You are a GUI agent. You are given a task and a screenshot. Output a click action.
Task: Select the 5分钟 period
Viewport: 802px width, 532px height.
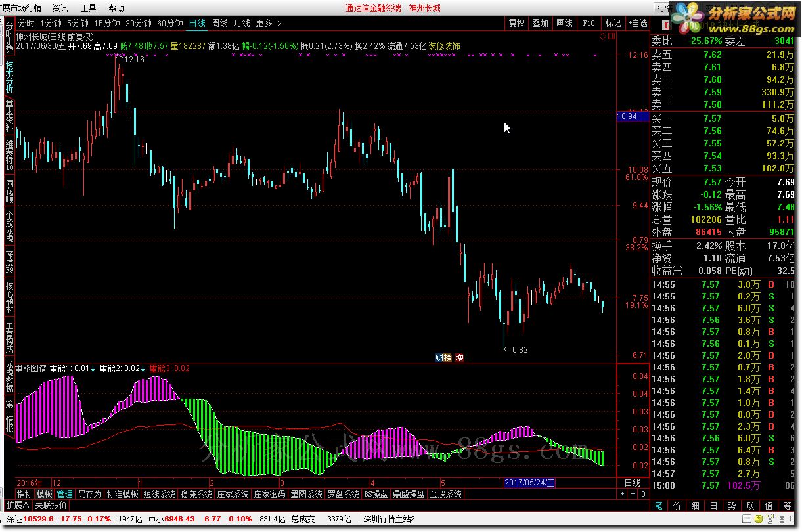pos(78,23)
